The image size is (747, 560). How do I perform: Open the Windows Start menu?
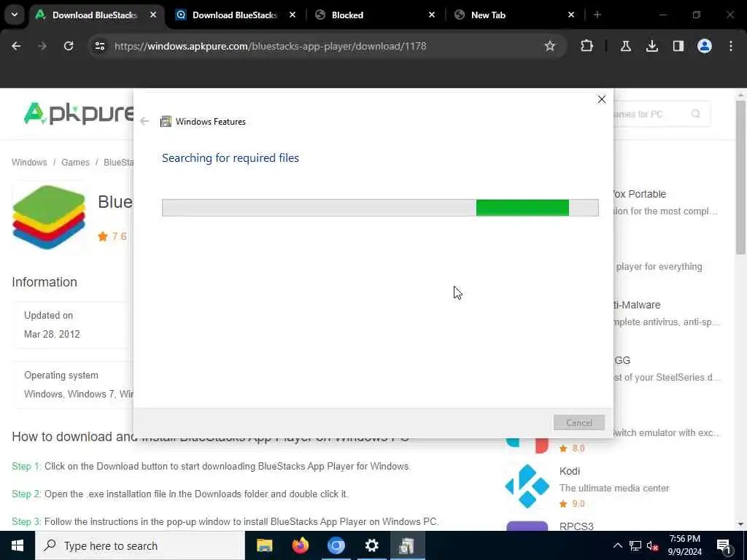pos(18,545)
